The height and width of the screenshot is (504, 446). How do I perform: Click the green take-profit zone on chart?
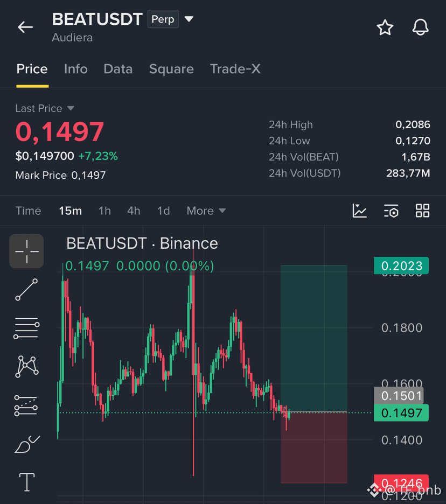click(314, 338)
